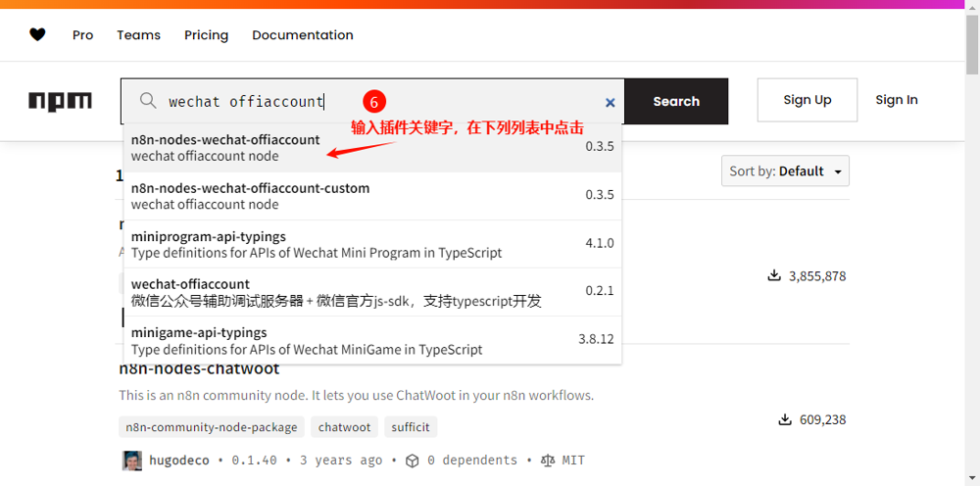Click the npm logo

tap(60, 101)
